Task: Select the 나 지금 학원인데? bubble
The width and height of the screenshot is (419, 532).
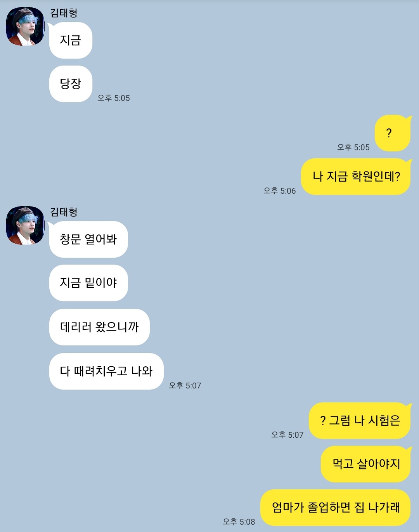Action: tap(356, 177)
